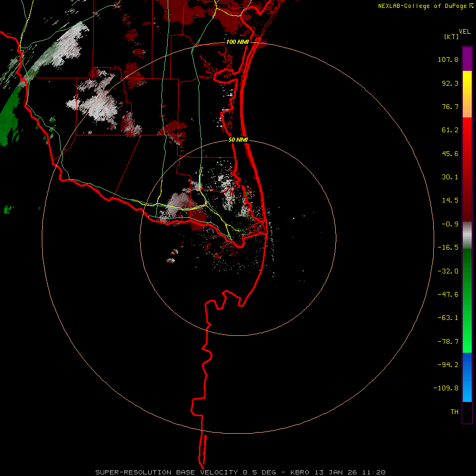
Task: Click the 61.2 velocity scale value
Action: (x=450, y=130)
